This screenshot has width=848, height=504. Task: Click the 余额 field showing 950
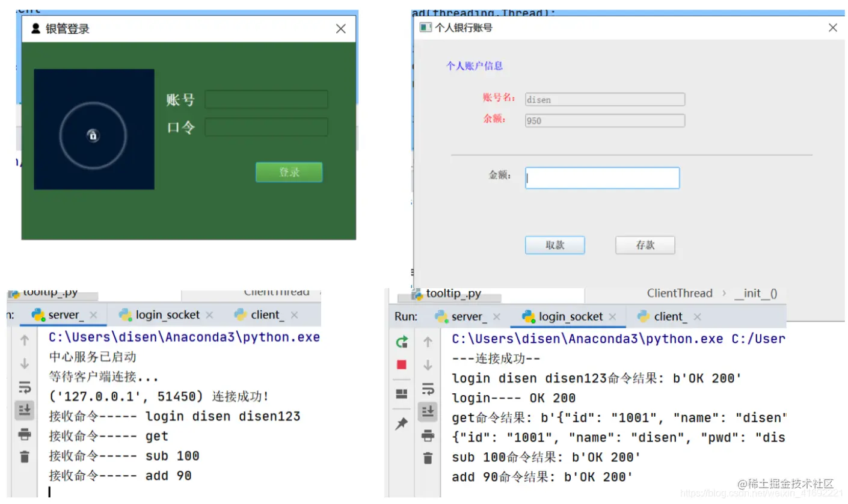(x=604, y=120)
